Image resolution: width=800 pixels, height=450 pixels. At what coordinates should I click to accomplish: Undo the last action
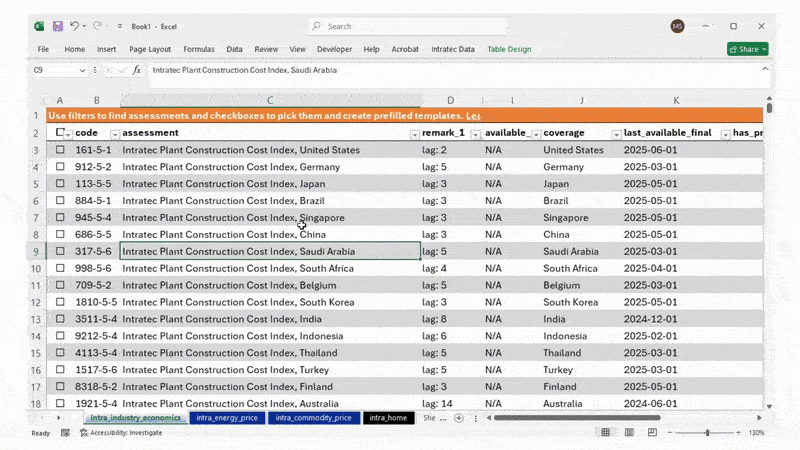[x=74, y=26]
